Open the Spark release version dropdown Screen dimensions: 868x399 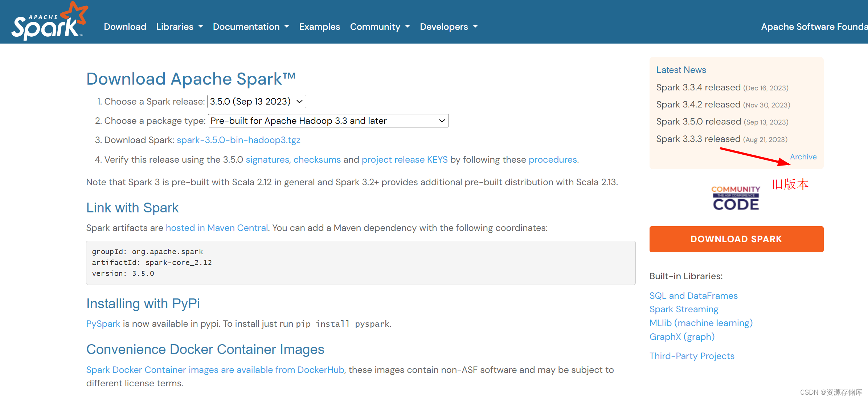[256, 102]
